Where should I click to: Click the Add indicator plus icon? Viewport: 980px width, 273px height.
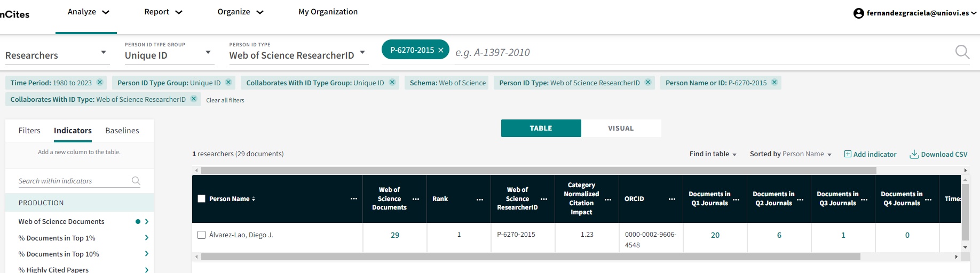pyautogui.click(x=848, y=154)
